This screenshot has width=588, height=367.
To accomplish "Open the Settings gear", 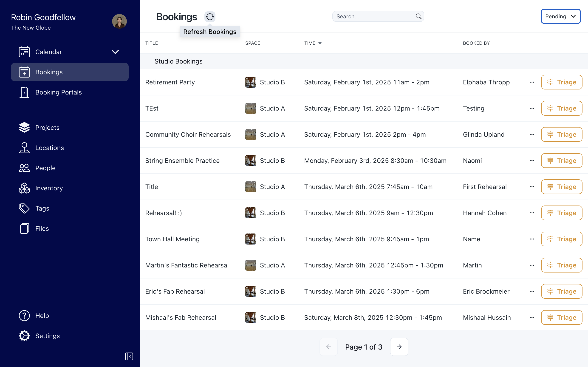I will coord(24,336).
